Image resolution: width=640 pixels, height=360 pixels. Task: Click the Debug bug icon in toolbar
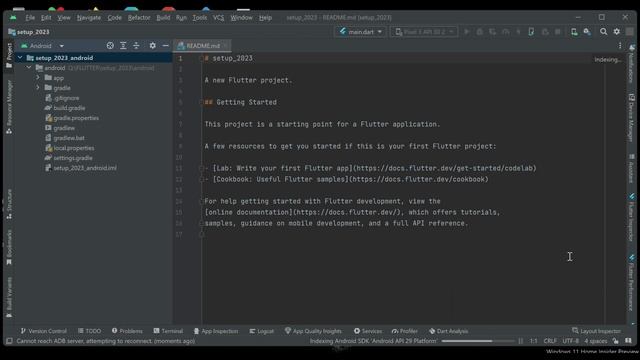coord(480,32)
